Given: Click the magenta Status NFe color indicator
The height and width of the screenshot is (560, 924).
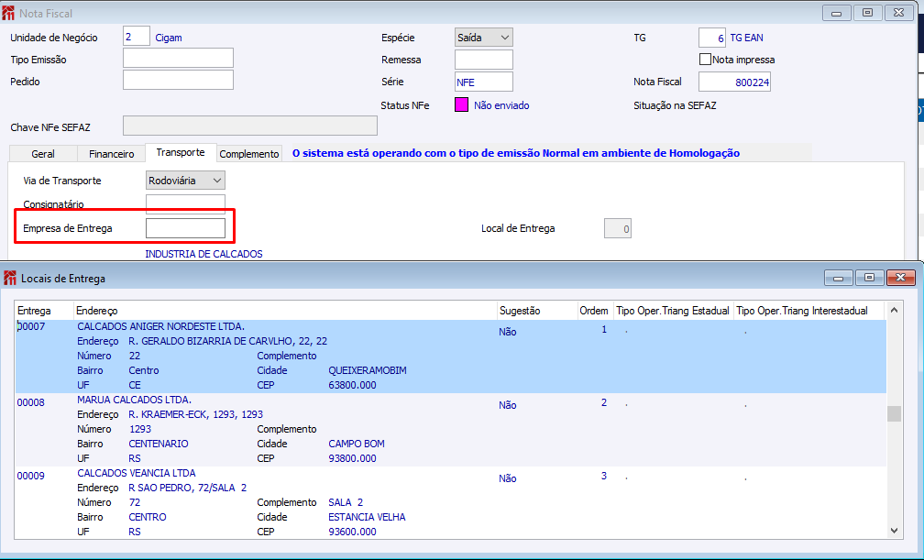Looking at the screenshot, I should (461, 104).
